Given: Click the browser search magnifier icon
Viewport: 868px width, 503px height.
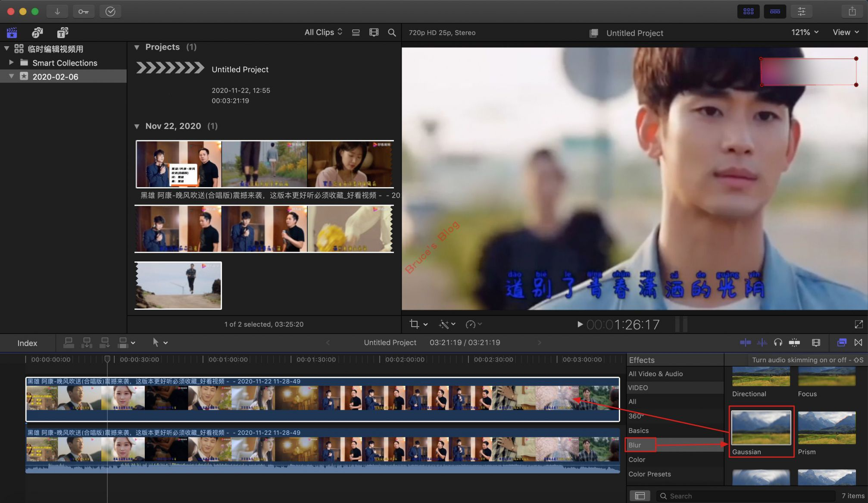Looking at the screenshot, I should (x=391, y=33).
